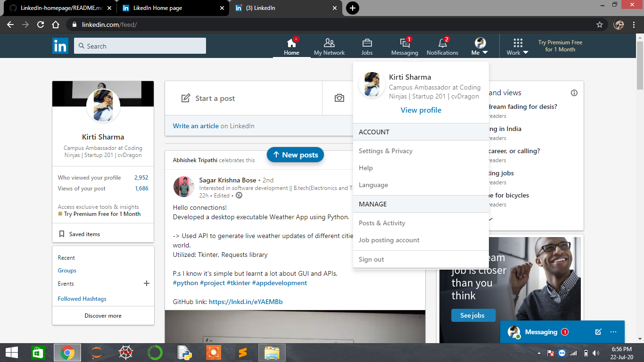The height and width of the screenshot is (362, 644).
Task: Click Discover more in sidebar
Action: pyautogui.click(x=103, y=316)
